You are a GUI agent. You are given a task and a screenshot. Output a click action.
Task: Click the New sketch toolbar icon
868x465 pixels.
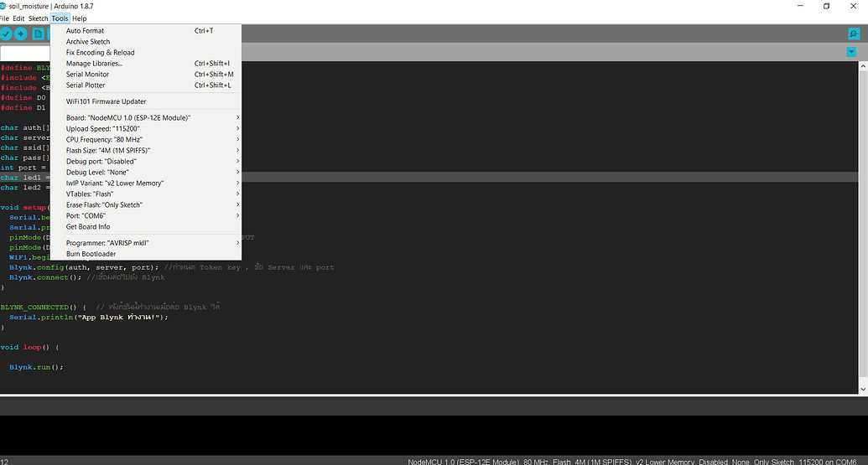tap(39, 34)
